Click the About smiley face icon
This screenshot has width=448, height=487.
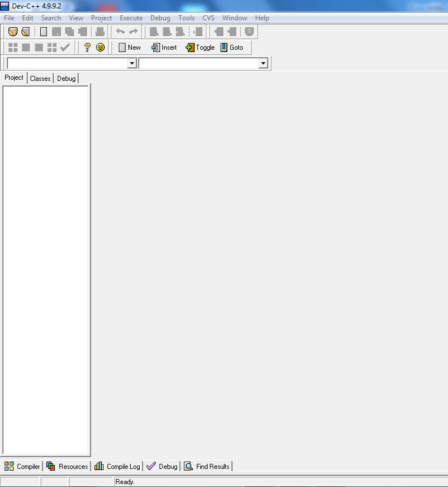click(100, 48)
